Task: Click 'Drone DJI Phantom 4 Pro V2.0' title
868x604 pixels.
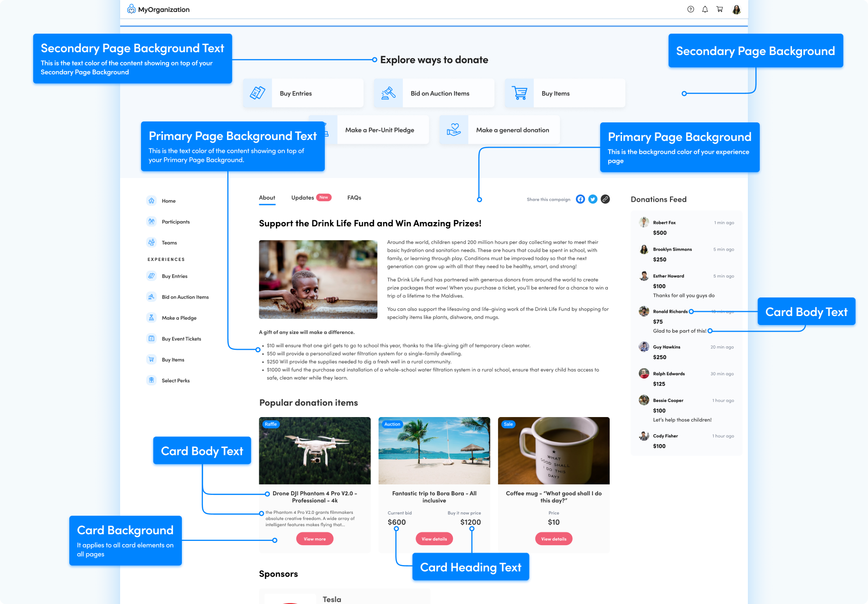Action: (315, 497)
